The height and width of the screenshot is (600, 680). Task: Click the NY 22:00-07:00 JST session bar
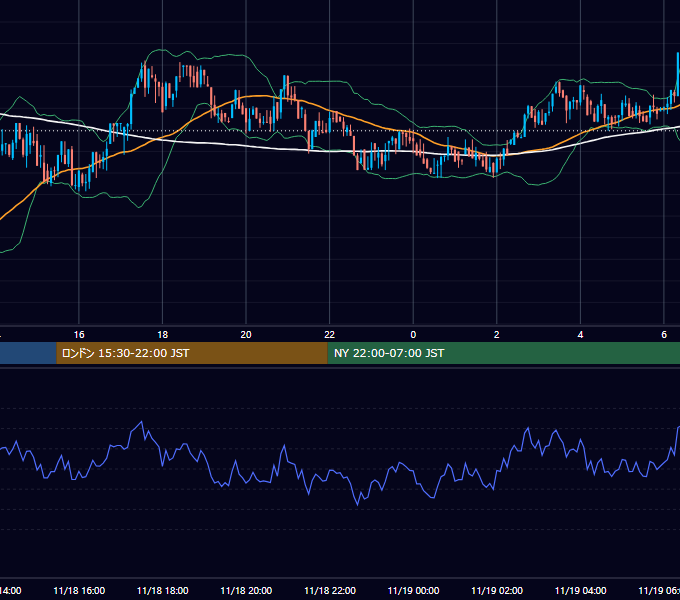[x=503, y=353]
